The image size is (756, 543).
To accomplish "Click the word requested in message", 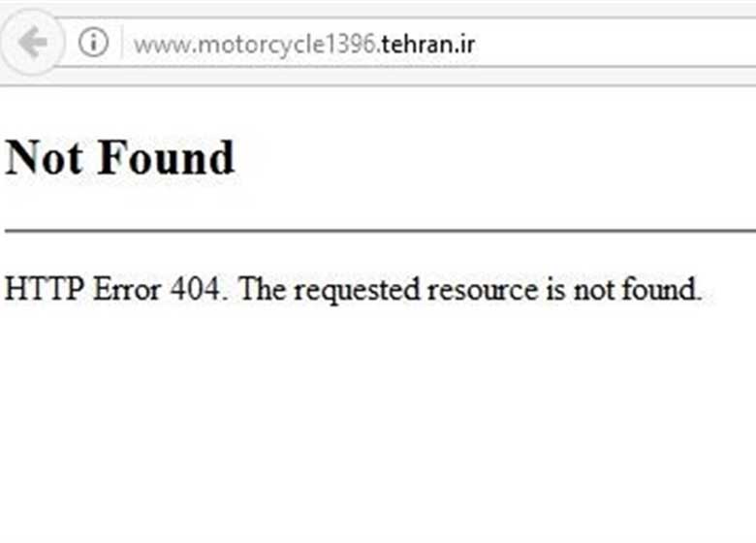I will click(x=357, y=290).
